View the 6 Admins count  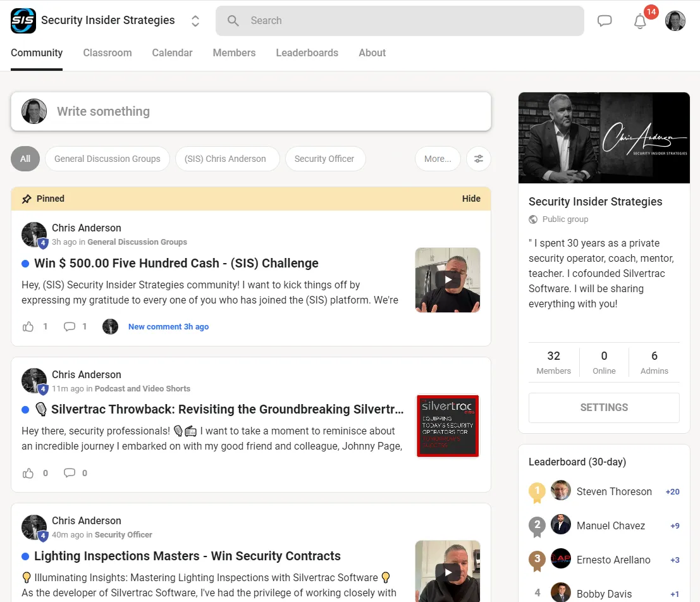654,362
